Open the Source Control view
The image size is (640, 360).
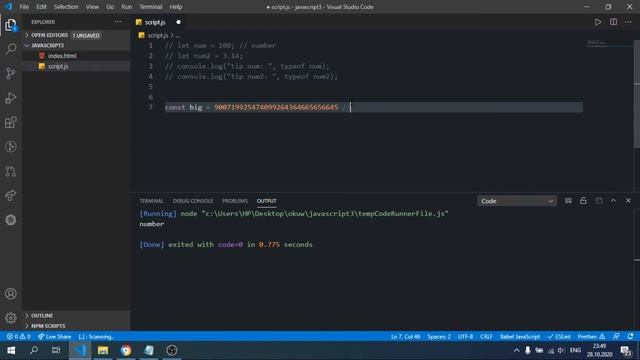tap(11, 73)
